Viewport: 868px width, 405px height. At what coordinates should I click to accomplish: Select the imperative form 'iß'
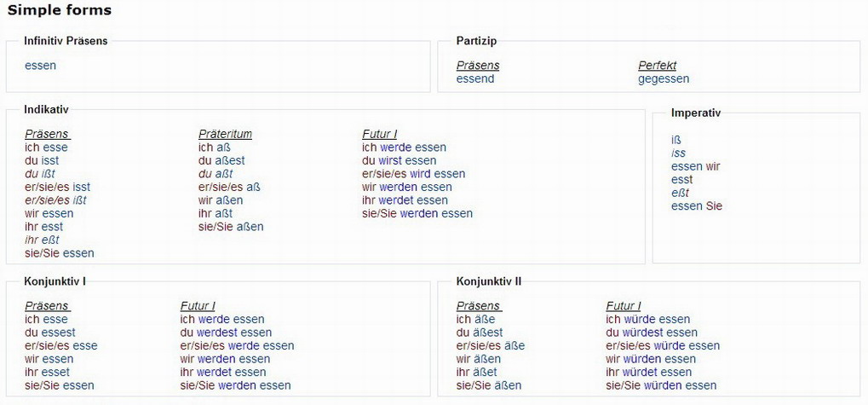pos(676,140)
